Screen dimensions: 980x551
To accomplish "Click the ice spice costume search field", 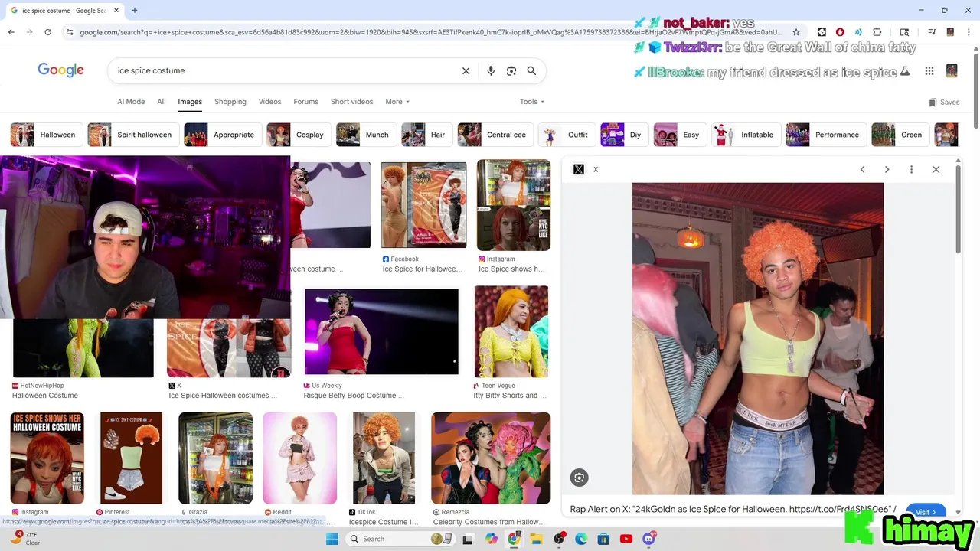I will point(283,70).
